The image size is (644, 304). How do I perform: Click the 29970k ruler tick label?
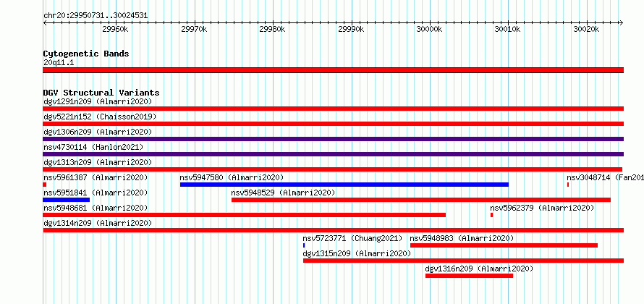click(194, 29)
